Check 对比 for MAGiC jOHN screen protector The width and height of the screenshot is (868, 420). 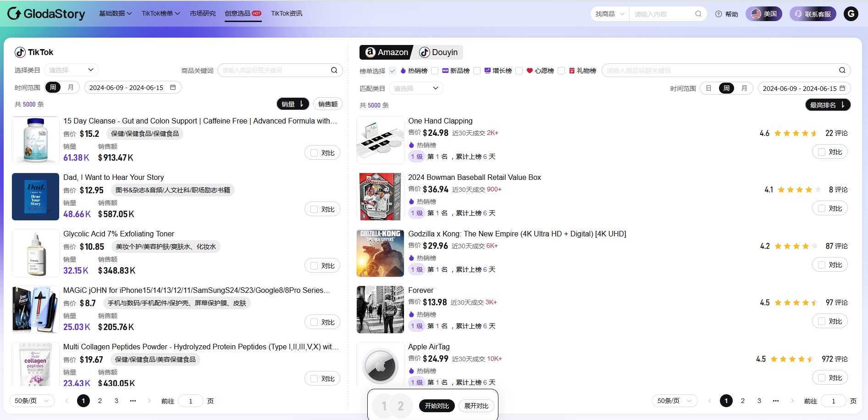(x=314, y=322)
